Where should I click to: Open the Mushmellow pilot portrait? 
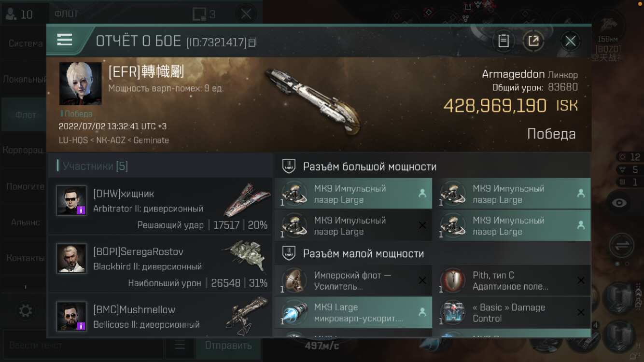coord(71,316)
